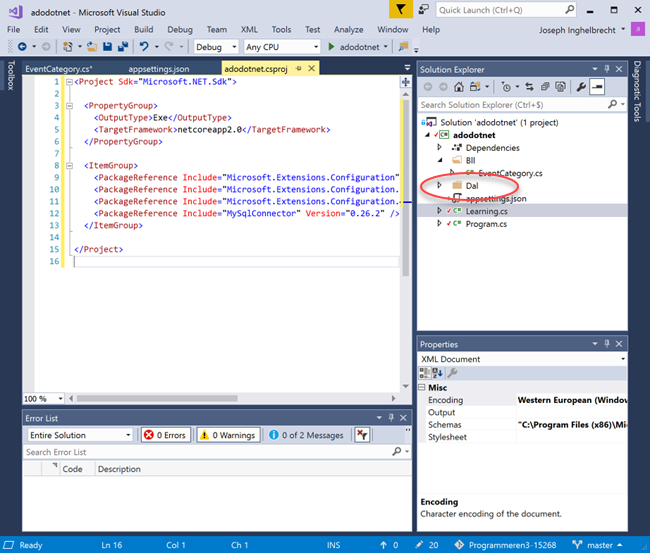This screenshot has height=553, width=650.
Task: Click the feedback icon beside Quick Launch
Action: (x=423, y=9)
